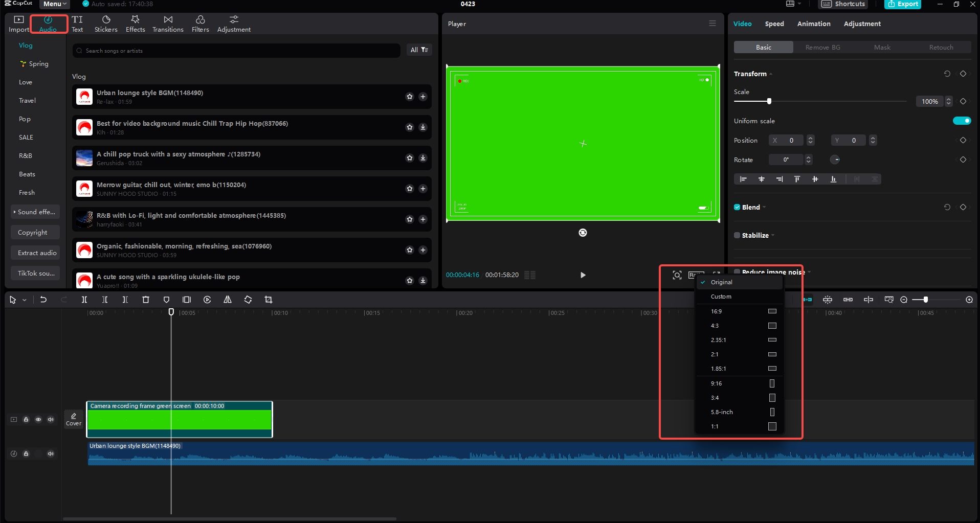Click the Zoom in icon at timeline right
980x523 pixels.
pyautogui.click(x=968, y=300)
